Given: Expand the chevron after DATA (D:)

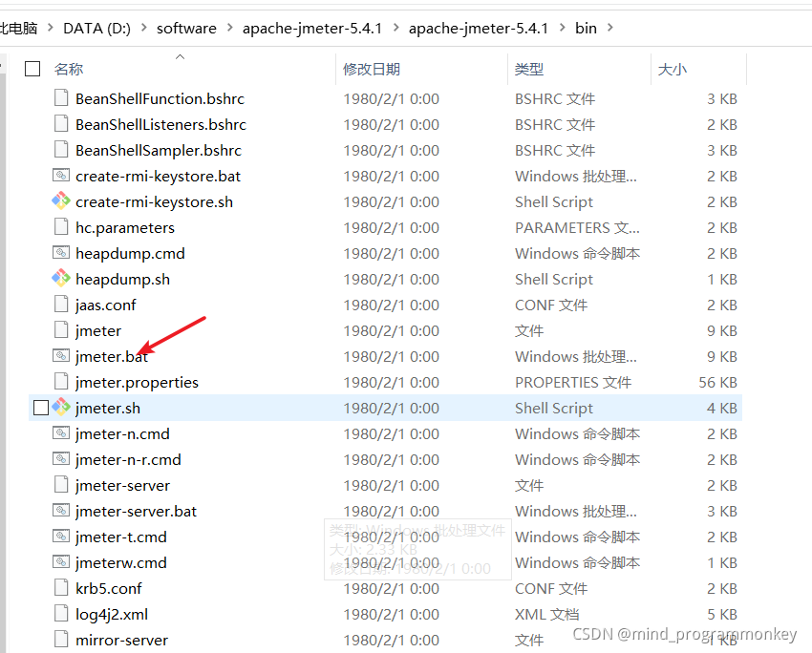Looking at the screenshot, I should coord(144,28).
